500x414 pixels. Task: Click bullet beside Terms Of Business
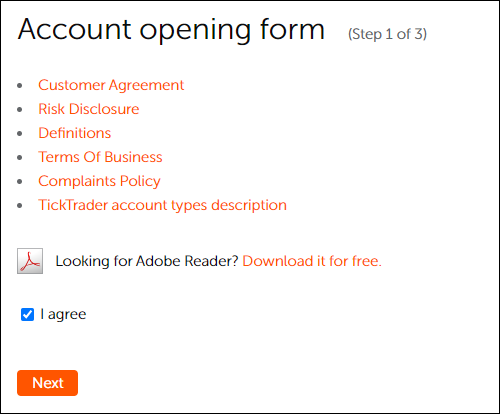[x=20, y=158]
